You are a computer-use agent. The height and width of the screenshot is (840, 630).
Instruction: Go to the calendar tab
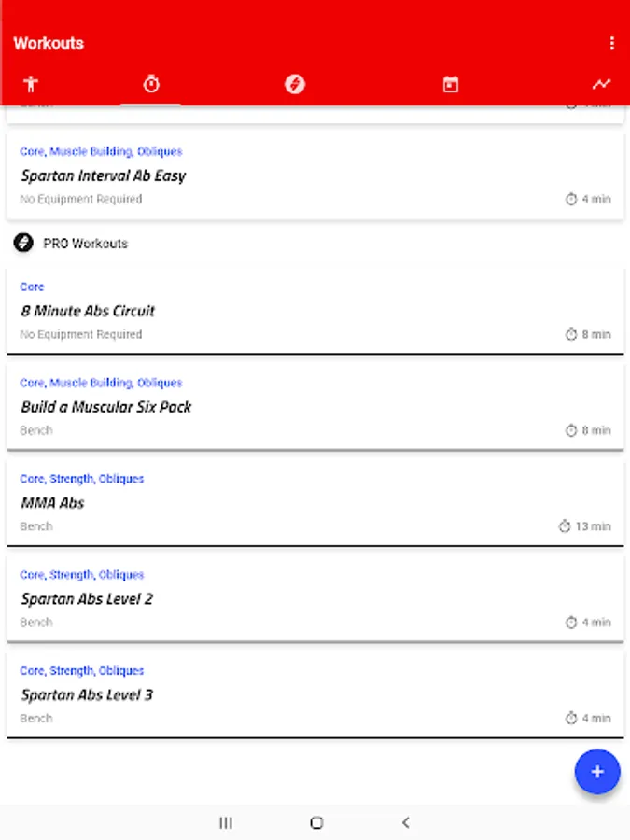450,85
